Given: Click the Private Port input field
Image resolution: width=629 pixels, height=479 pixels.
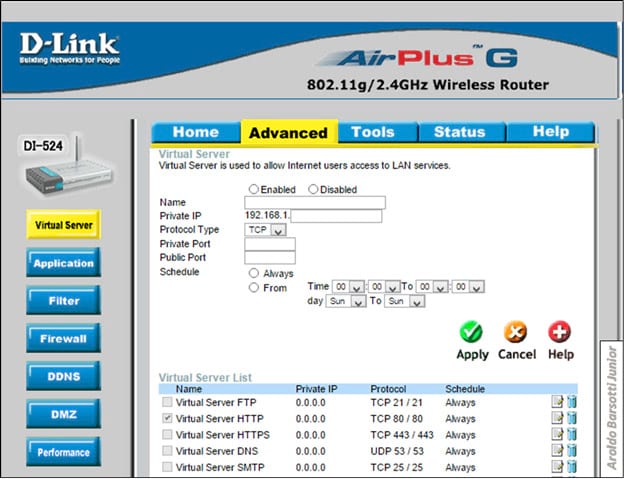Looking at the screenshot, I should click(270, 244).
